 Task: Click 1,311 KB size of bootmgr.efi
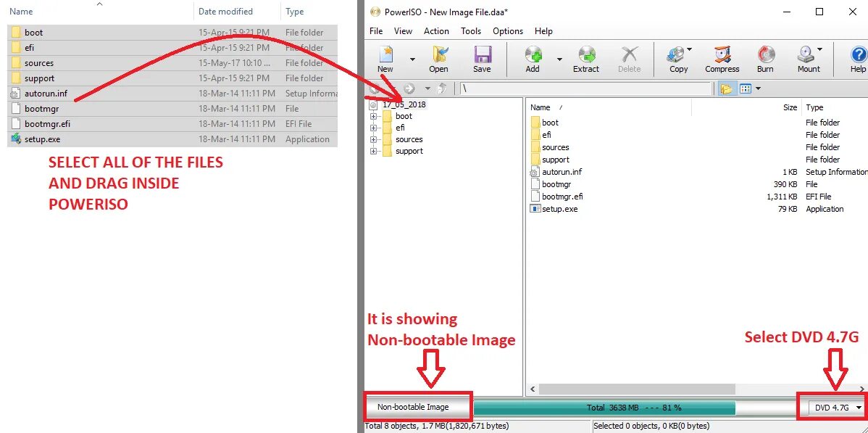pyautogui.click(x=782, y=197)
